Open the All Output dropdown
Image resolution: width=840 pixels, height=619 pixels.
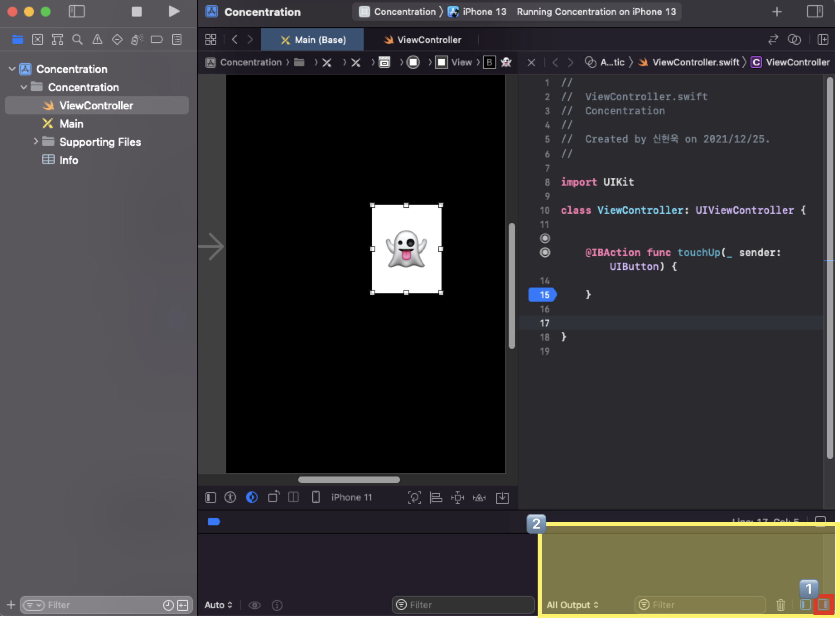click(x=572, y=604)
